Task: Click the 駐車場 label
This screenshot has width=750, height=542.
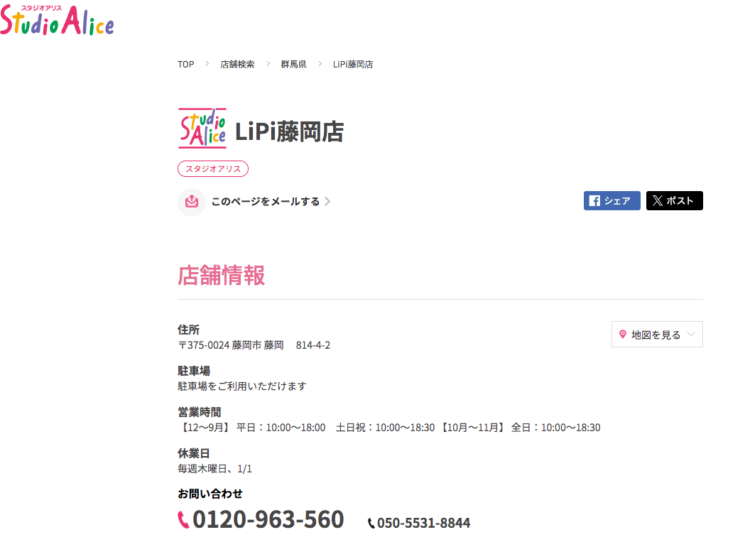Action: point(194,371)
